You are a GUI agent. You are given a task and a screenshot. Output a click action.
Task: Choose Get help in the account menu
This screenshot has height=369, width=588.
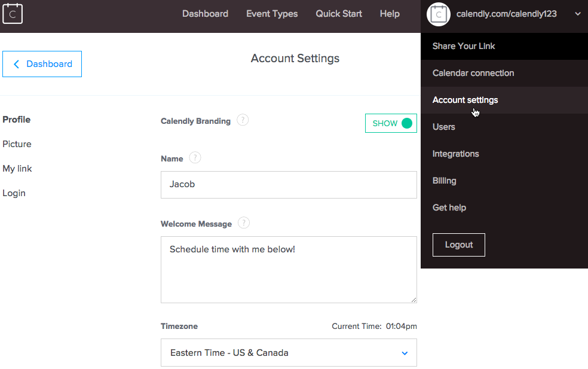[x=504, y=208]
